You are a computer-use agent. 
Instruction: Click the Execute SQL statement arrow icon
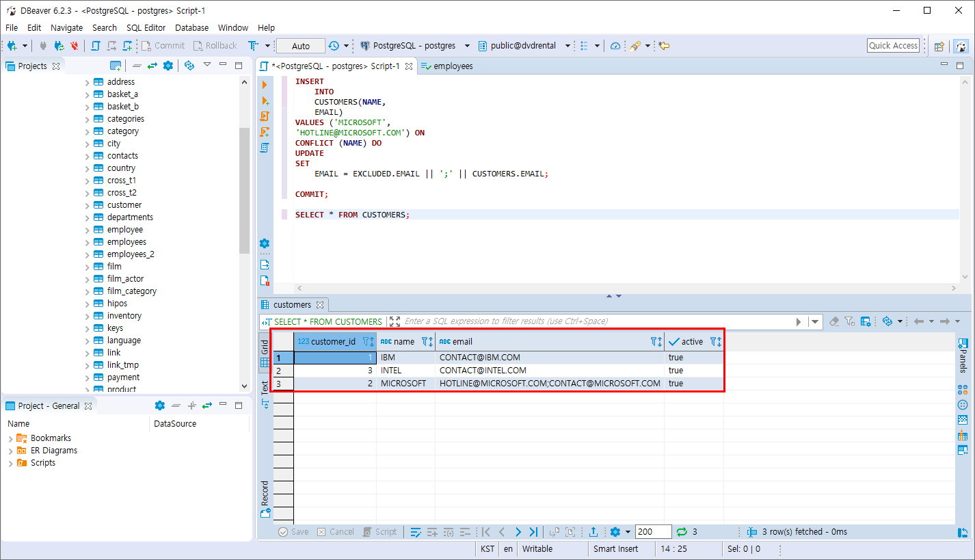tap(265, 84)
